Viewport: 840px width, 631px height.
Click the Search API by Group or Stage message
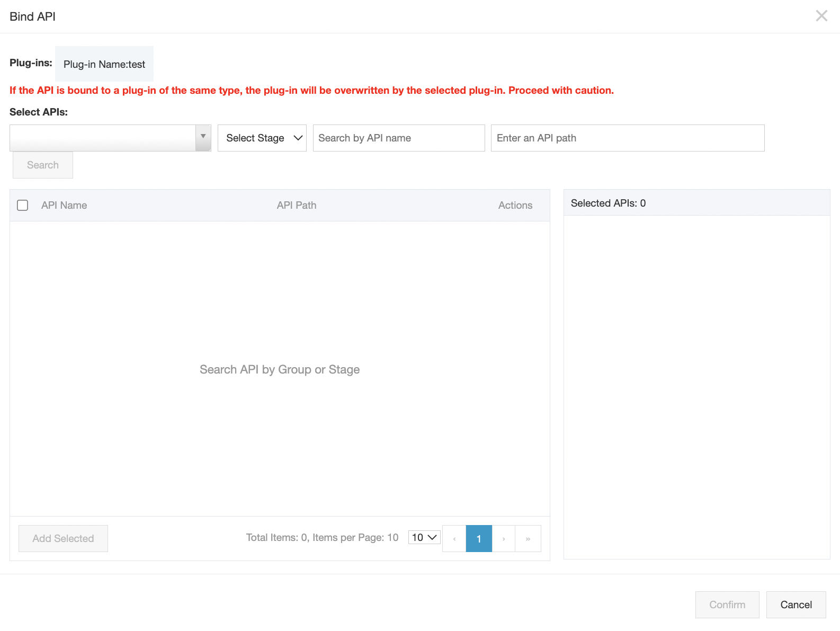click(280, 369)
